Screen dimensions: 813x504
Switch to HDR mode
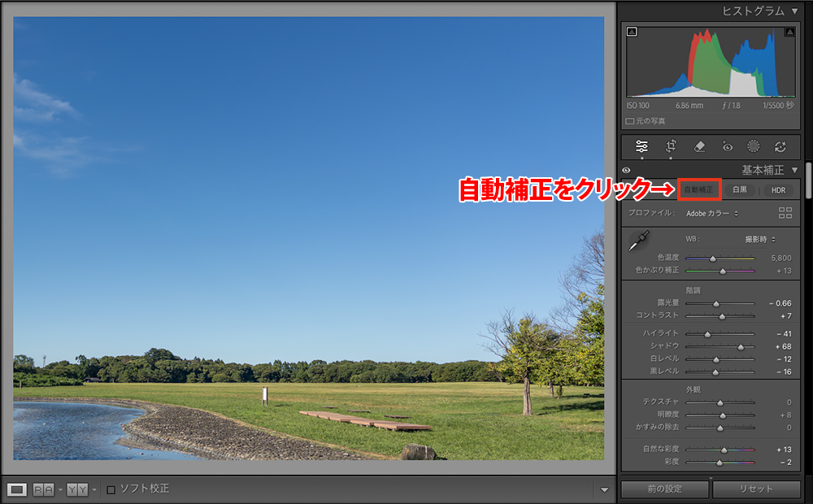pyautogui.click(x=778, y=189)
